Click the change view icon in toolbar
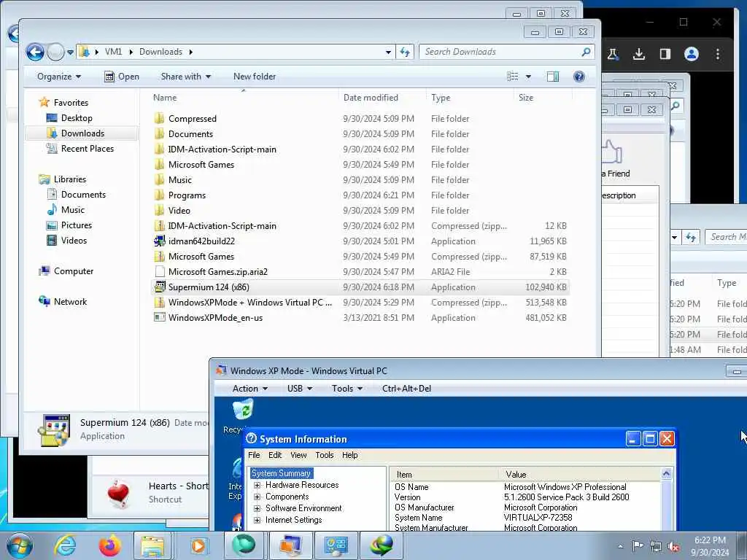The height and width of the screenshot is (560, 747). [513, 77]
